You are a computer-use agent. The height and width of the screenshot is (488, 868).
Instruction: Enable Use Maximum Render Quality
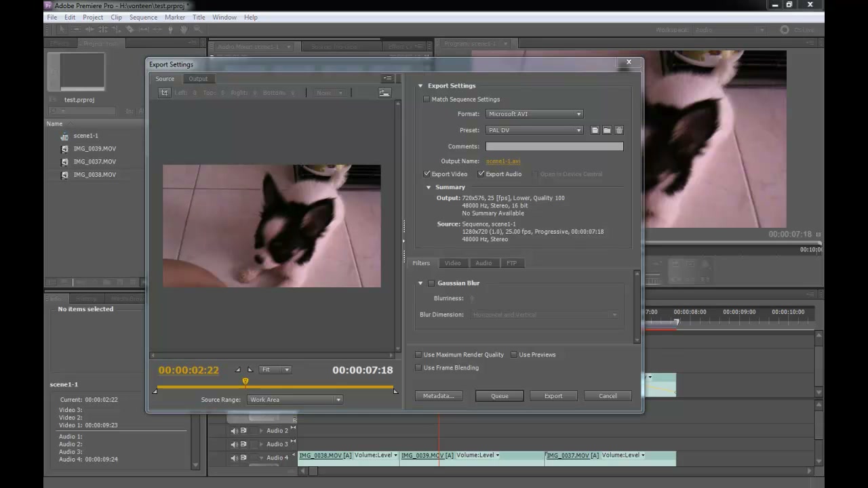coord(418,354)
